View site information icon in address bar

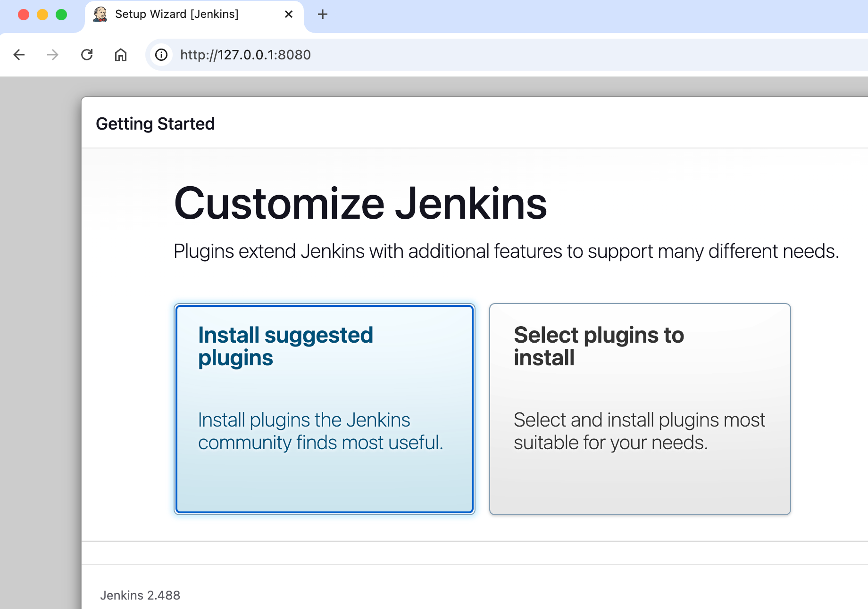pyautogui.click(x=161, y=55)
